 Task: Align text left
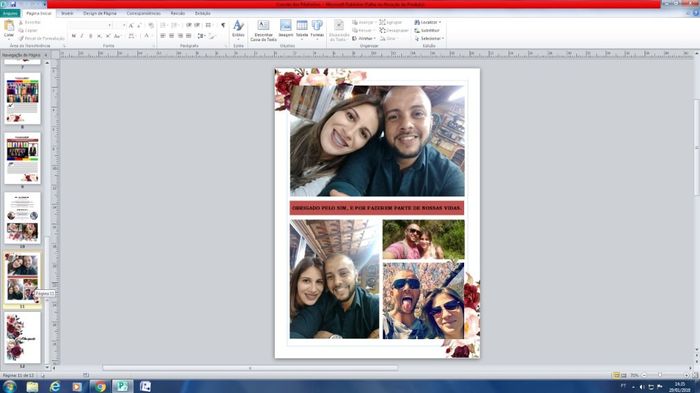tap(163, 36)
